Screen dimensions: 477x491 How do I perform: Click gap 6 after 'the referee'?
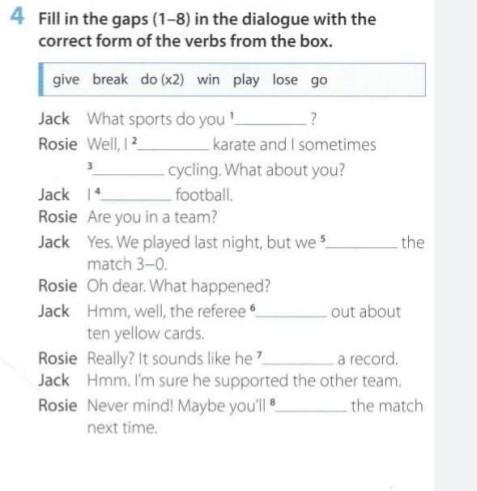[292, 313]
